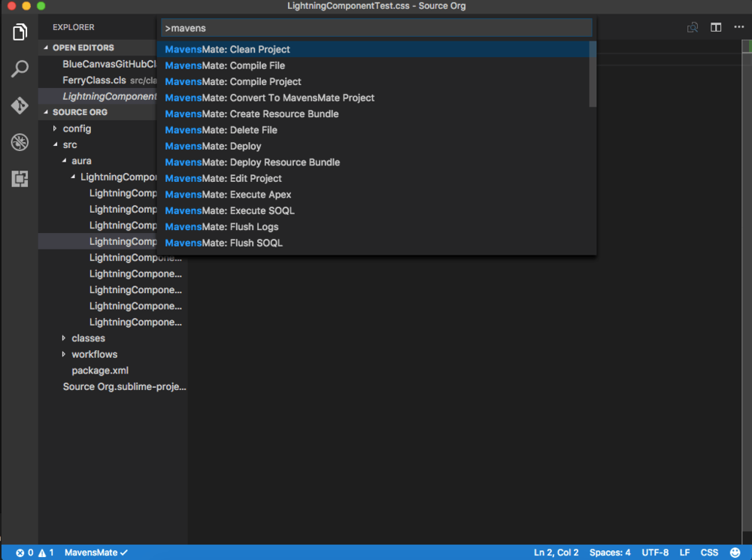Open the Extensions view icon
752x560 pixels.
point(20,179)
